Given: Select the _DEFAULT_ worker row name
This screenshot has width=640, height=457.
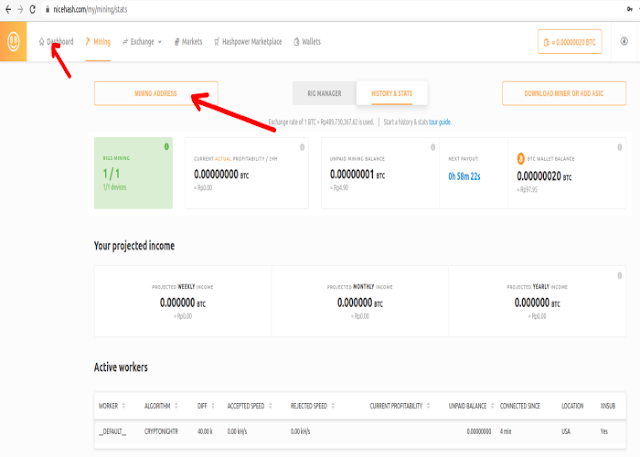Looking at the screenshot, I should pos(112,432).
